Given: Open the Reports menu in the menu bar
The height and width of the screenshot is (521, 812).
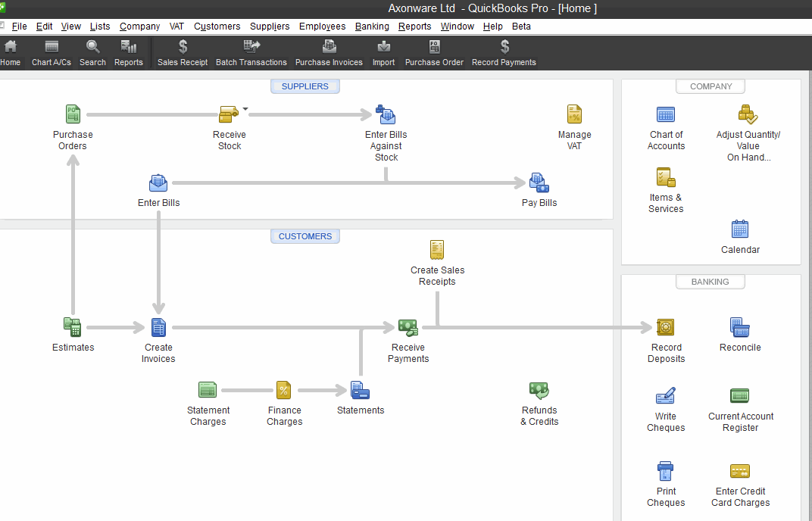Looking at the screenshot, I should pos(415,27).
